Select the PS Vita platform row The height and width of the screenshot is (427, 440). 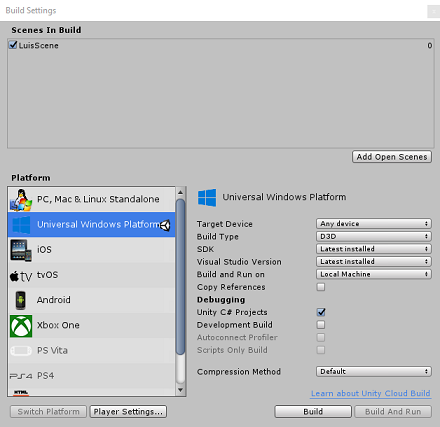91,351
